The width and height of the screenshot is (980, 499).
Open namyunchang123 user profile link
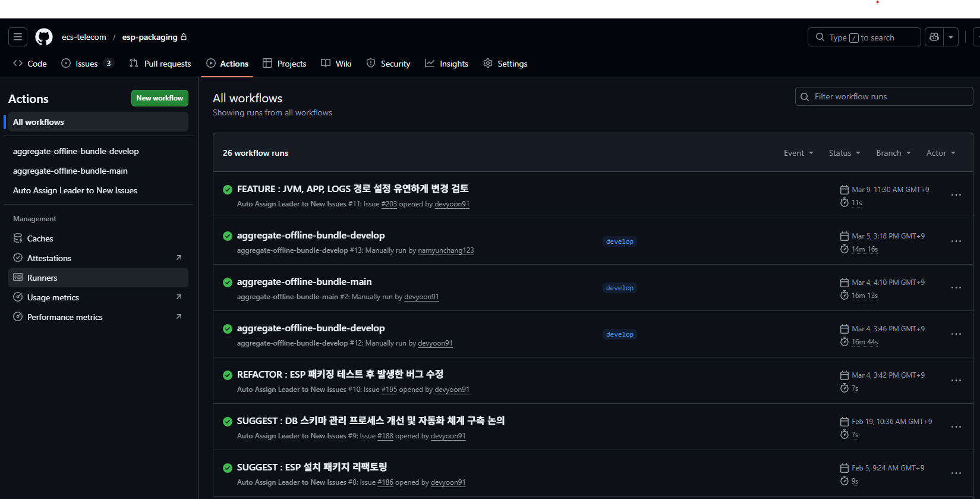446,250
